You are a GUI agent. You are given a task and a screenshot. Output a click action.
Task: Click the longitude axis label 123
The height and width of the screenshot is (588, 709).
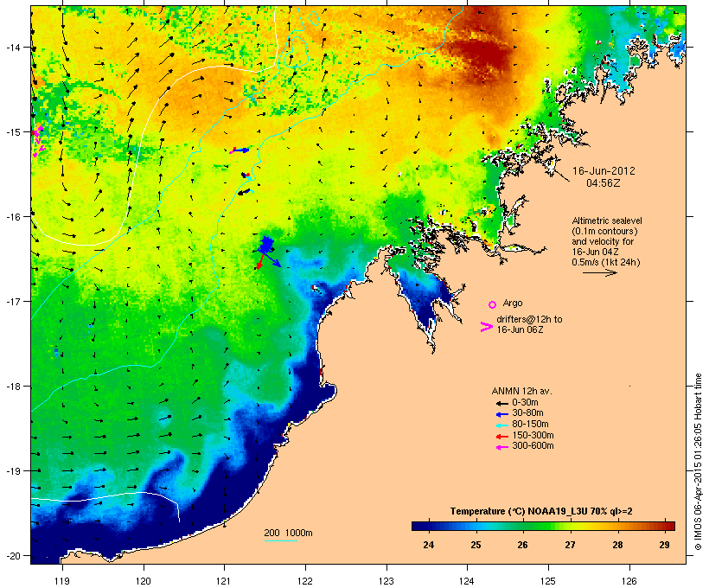click(x=386, y=581)
